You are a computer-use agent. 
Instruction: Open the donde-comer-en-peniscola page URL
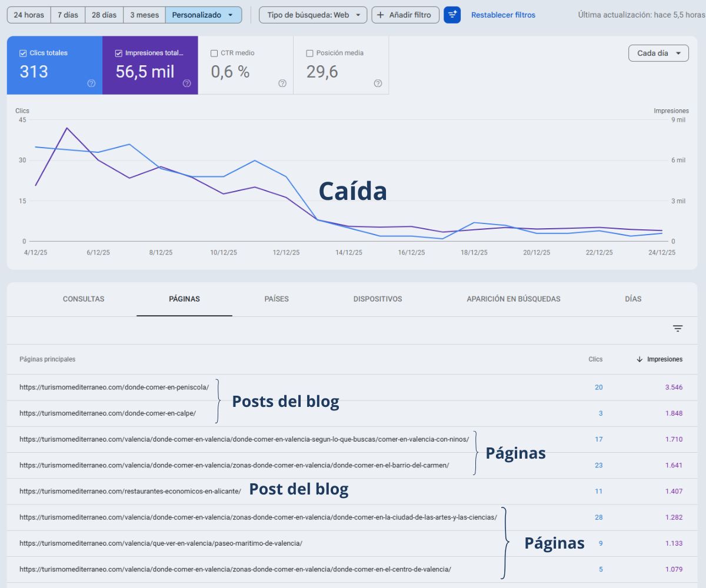coord(115,387)
